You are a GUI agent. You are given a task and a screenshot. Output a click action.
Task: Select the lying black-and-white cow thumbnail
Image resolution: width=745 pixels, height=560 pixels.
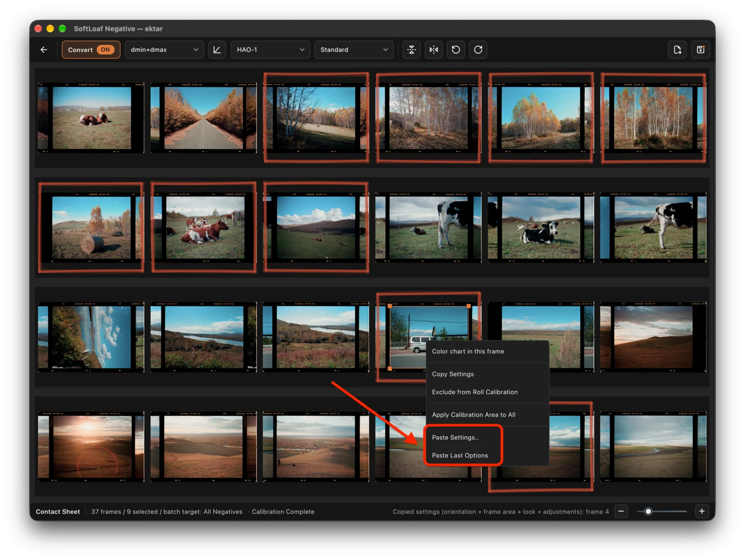(541, 228)
